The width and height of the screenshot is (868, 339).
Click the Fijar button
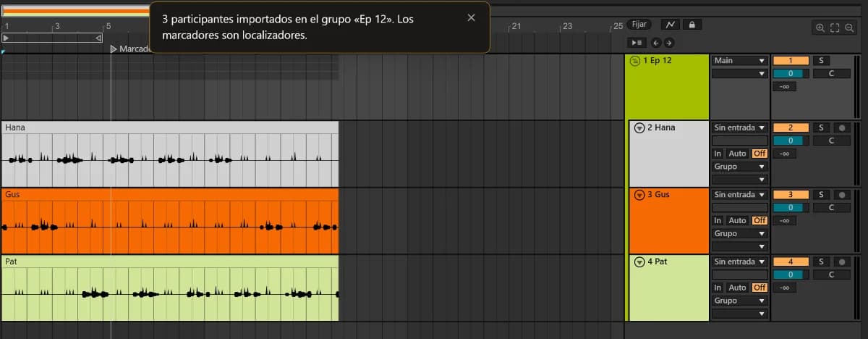pos(639,25)
